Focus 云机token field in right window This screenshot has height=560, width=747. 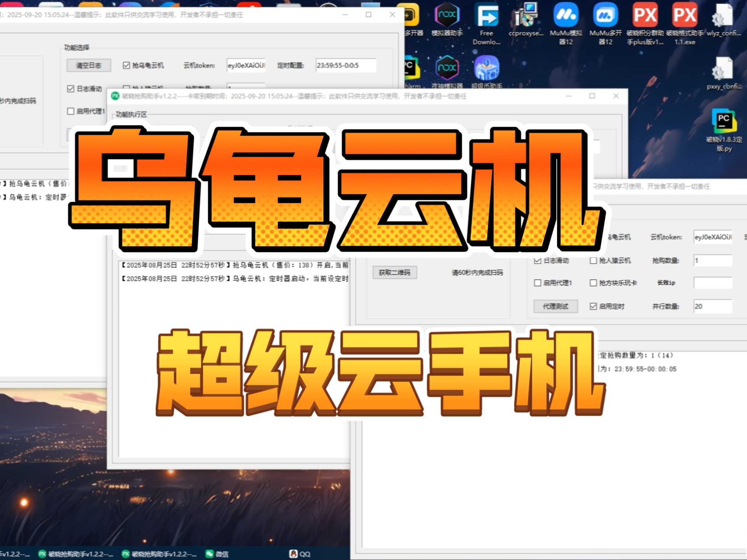click(713, 237)
